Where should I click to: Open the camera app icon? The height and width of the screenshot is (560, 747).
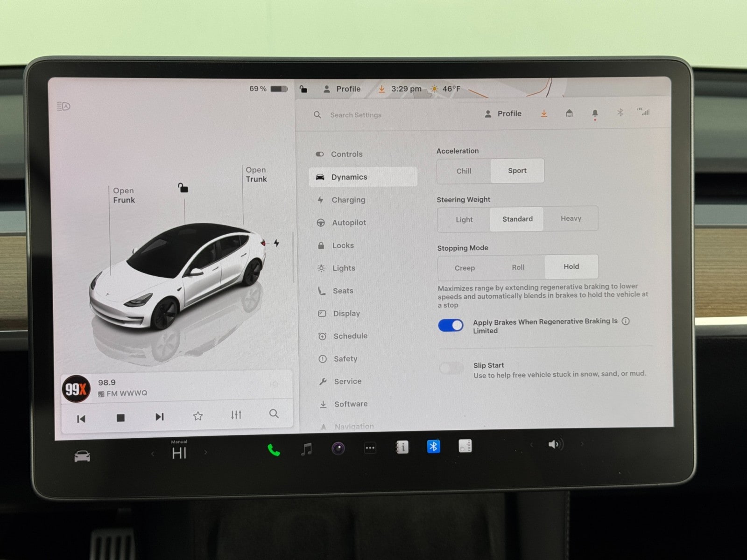click(x=338, y=448)
